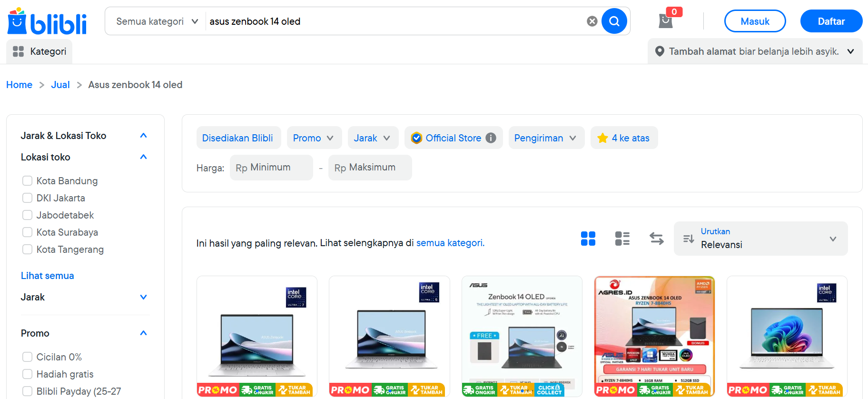Check the Jabodetabek checkbox

(x=28, y=215)
